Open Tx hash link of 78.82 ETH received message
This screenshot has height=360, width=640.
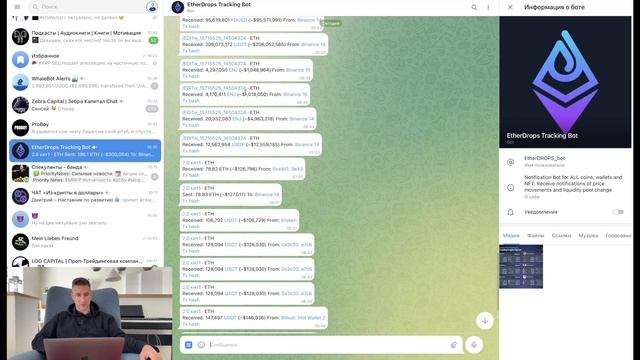tap(191, 176)
